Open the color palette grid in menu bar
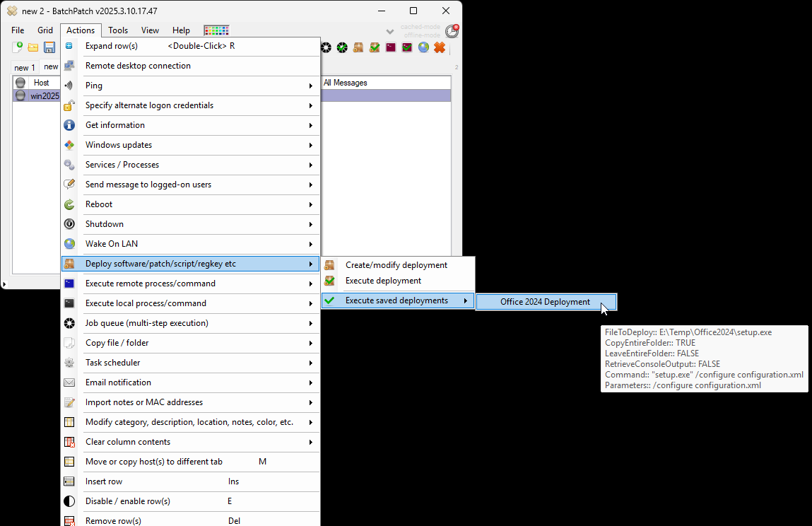The image size is (812, 526). point(216,30)
